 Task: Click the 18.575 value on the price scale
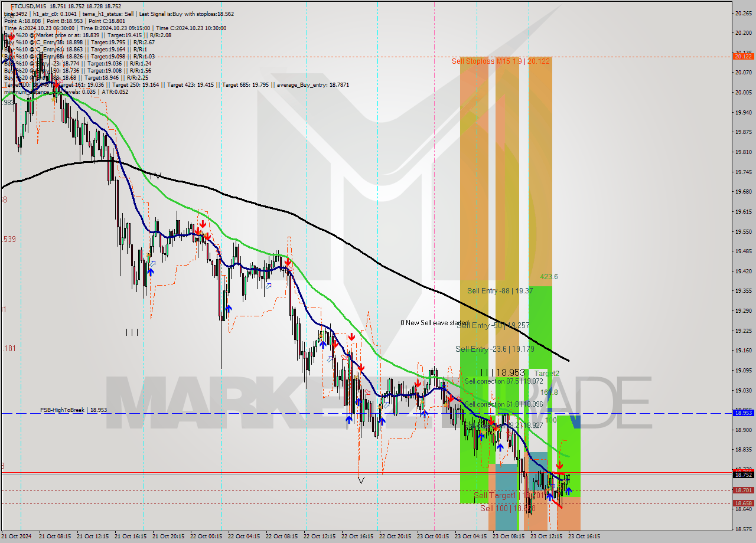click(x=743, y=528)
